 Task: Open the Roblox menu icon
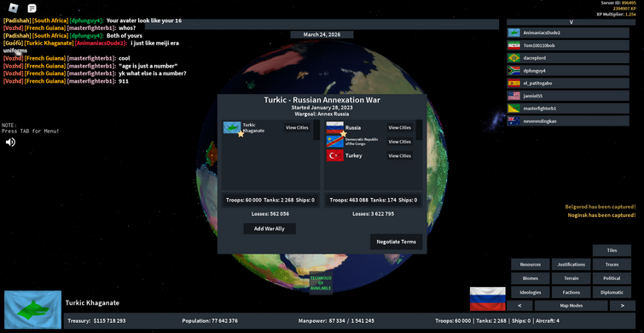[14, 8]
